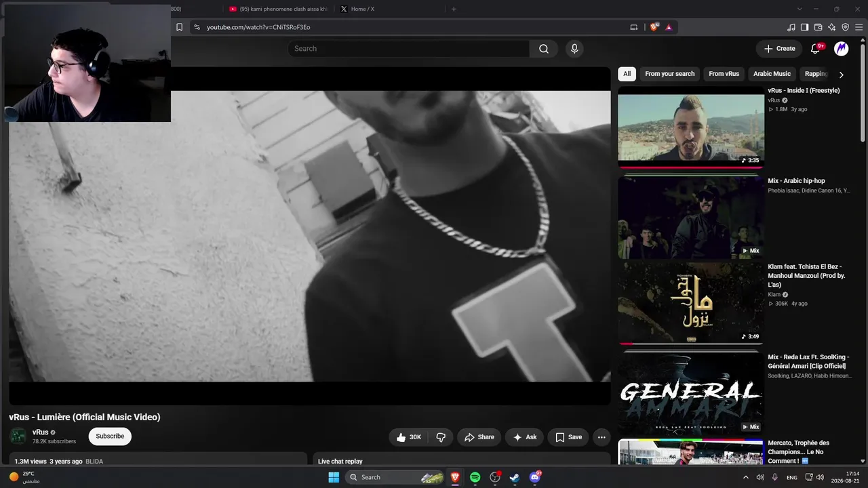Focus the YouTube search field
Image resolution: width=868 pixels, height=488 pixels.
[408, 49]
